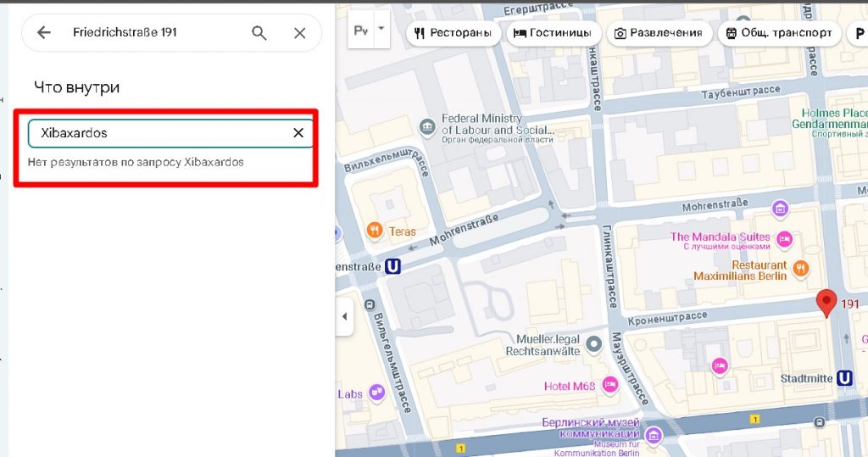Go back with the arrow in search bar
The image size is (868, 457).
44,33
